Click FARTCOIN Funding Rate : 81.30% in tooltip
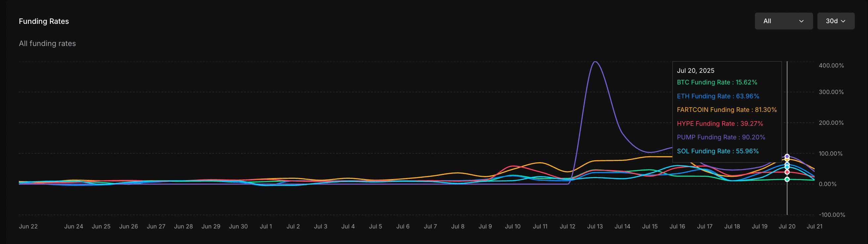Screen dimensions: 868x244 click(x=727, y=110)
